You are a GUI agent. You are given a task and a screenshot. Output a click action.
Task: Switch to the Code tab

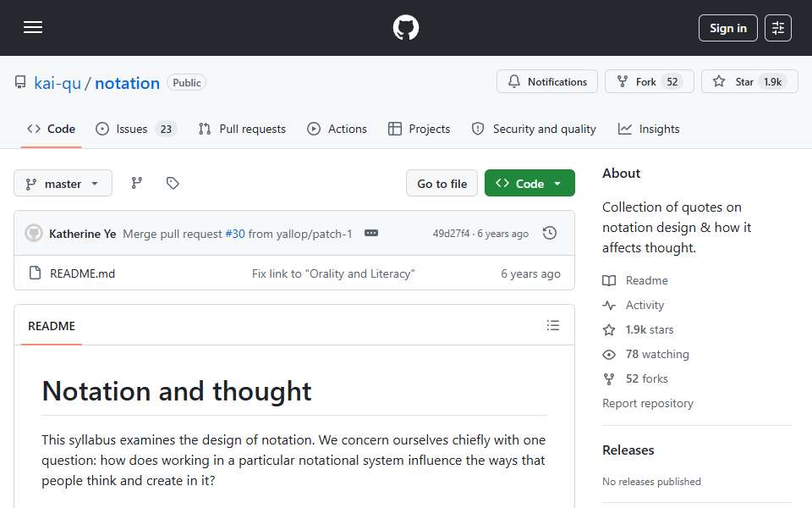[52, 129]
